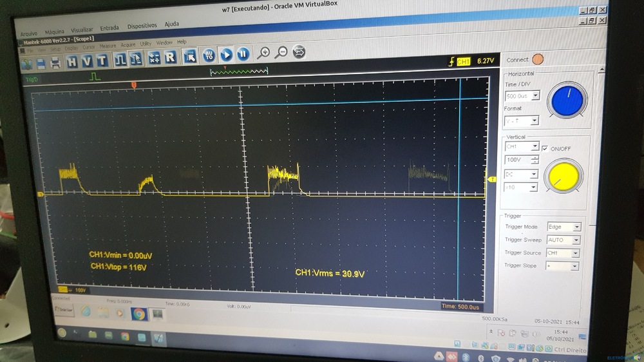Click the CH1:Vrms = 39.9V measurement
The width and height of the screenshot is (644, 362).
(x=330, y=273)
